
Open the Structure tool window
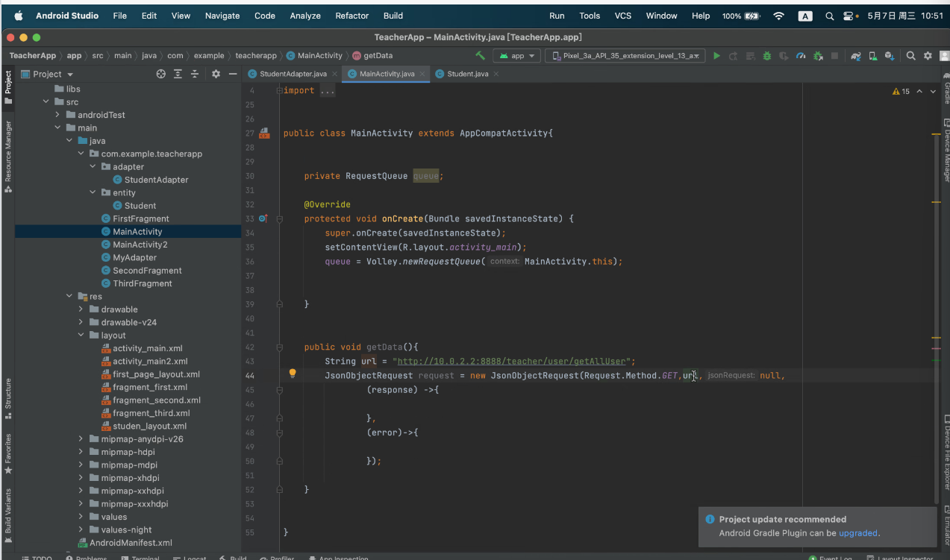[x=8, y=400]
